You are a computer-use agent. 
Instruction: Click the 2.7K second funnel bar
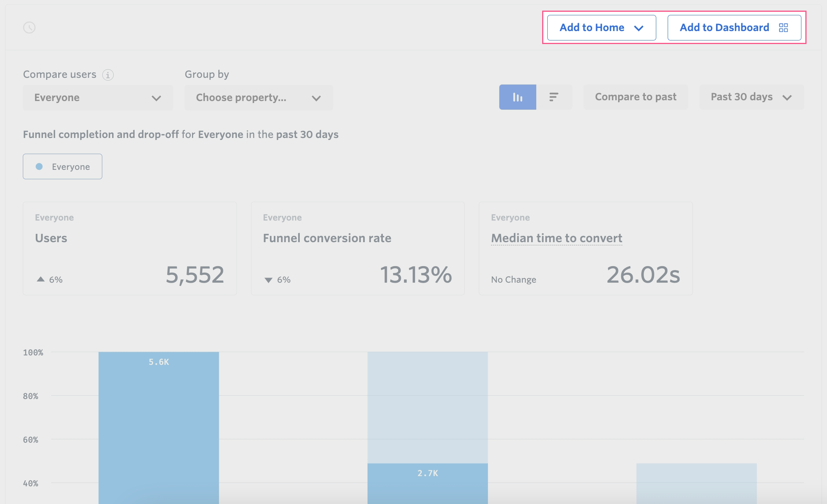point(427,483)
